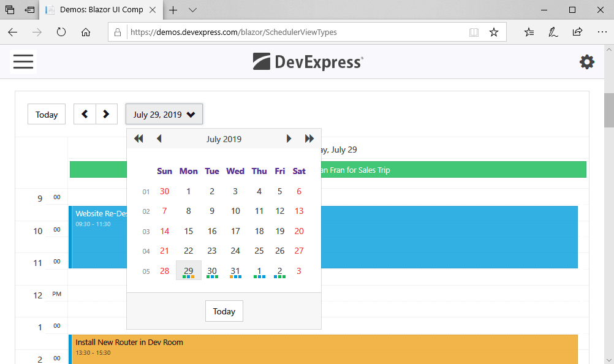
Task: Open a new browser tab
Action: [x=174, y=10]
